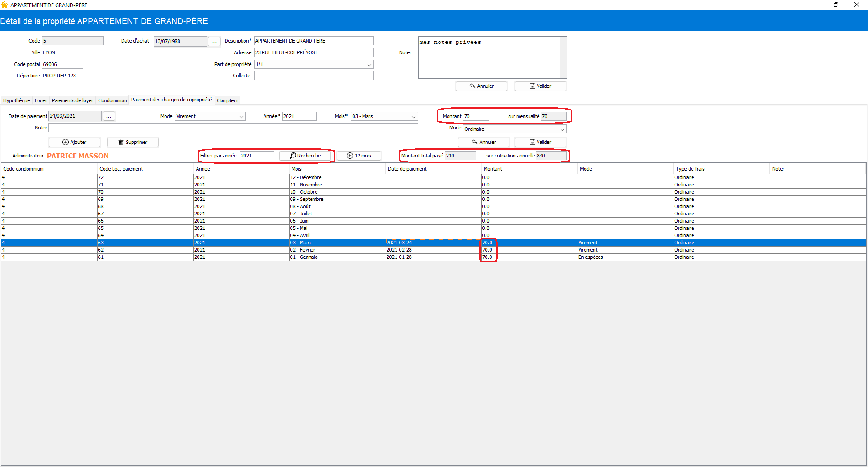Click the 2021-03-24 payment date cell
Image resolution: width=868 pixels, height=467 pixels.
coord(434,243)
